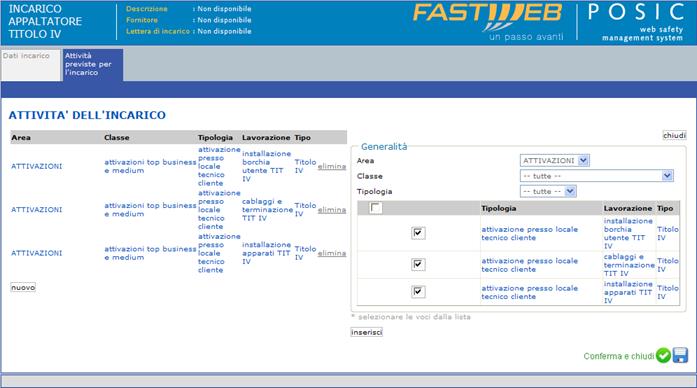
Task: Uncheck the cablaggi e terminazione row checkbox
Action: pyautogui.click(x=418, y=264)
